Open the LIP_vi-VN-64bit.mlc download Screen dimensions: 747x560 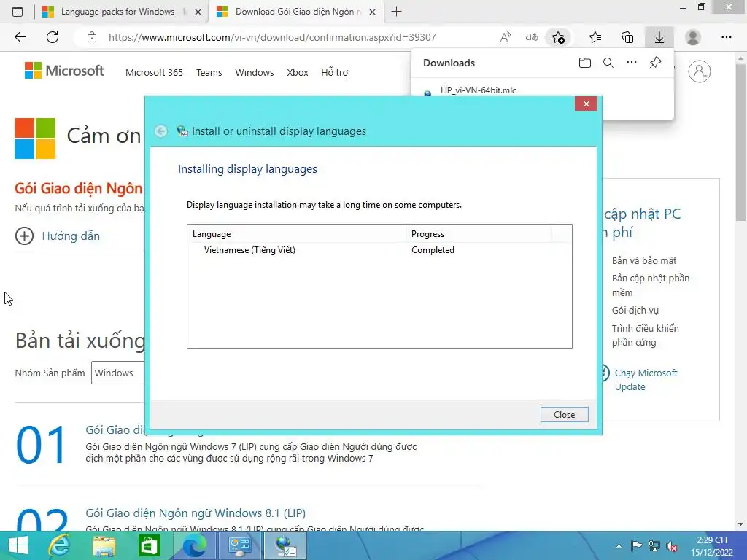click(478, 90)
